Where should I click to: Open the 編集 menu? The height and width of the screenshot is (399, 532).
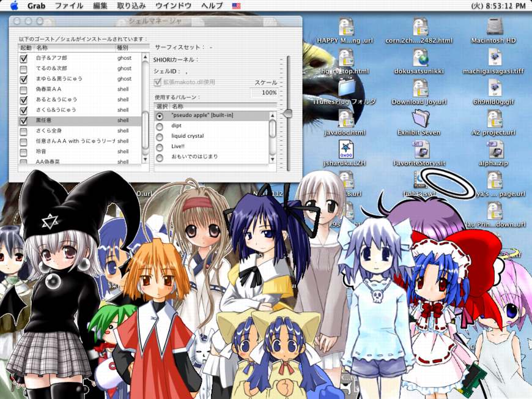100,6
